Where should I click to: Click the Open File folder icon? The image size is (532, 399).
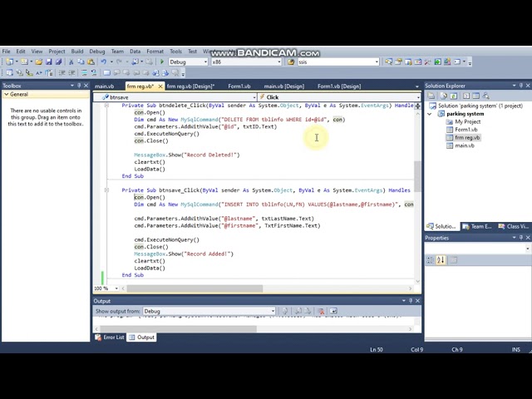click(x=39, y=62)
